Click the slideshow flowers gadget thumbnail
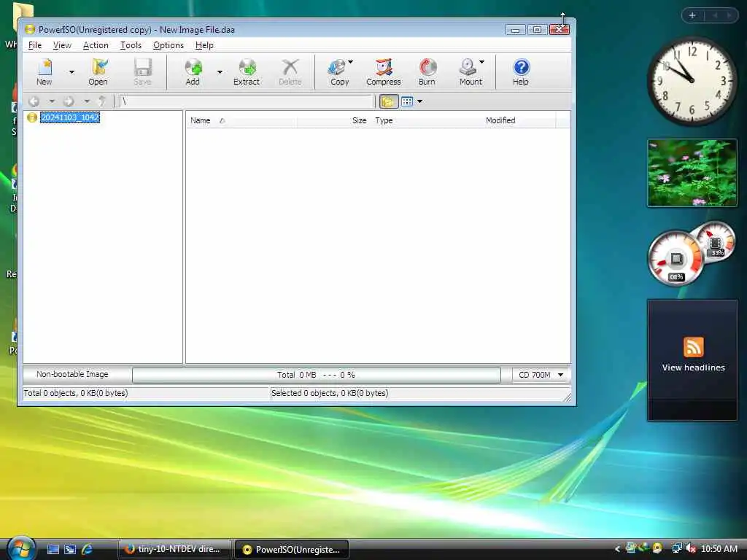The height and width of the screenshot is (560, 747). point(692,173)
